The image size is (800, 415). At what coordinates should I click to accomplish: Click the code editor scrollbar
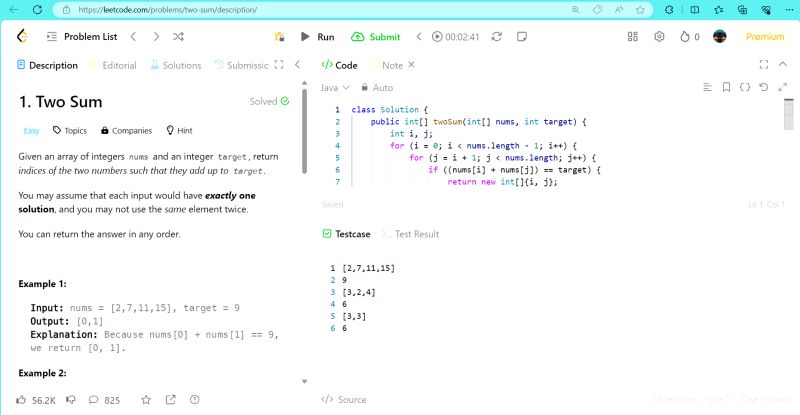[x=789, y=114]
